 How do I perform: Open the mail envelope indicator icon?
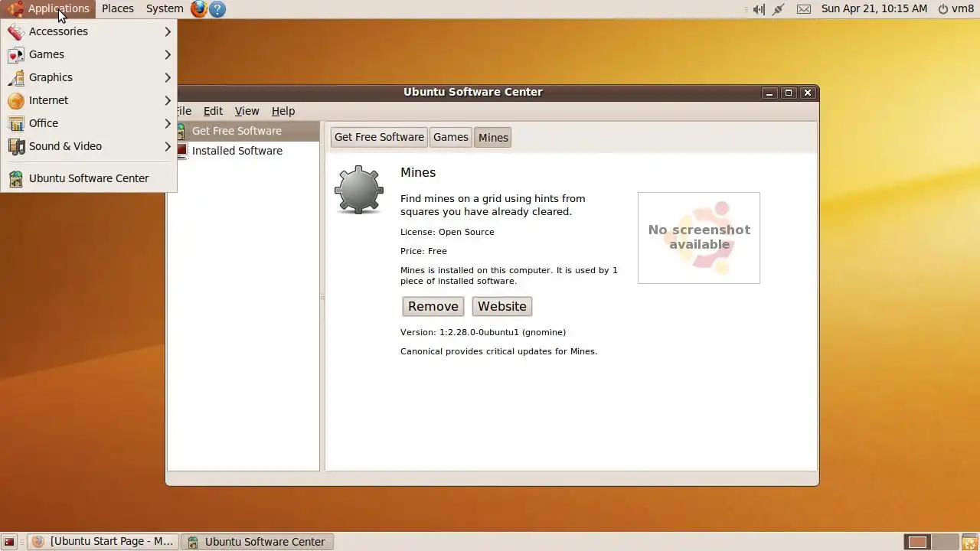pos(804,9)
